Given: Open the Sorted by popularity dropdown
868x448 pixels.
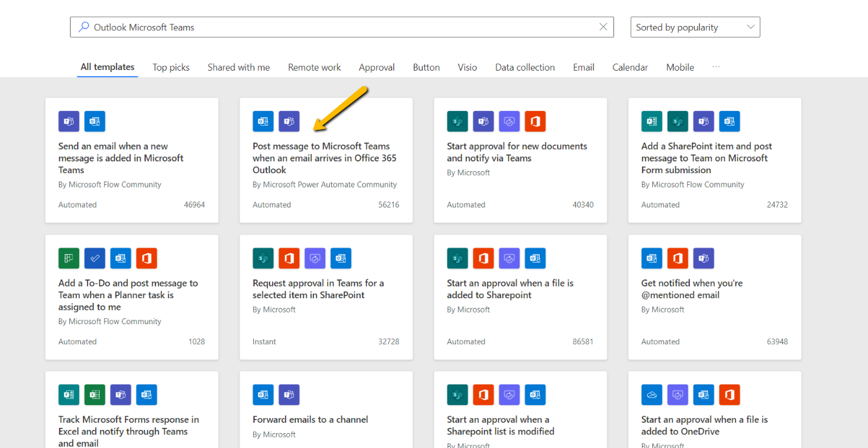Looking at the screenshot, I should coord(694,27).
